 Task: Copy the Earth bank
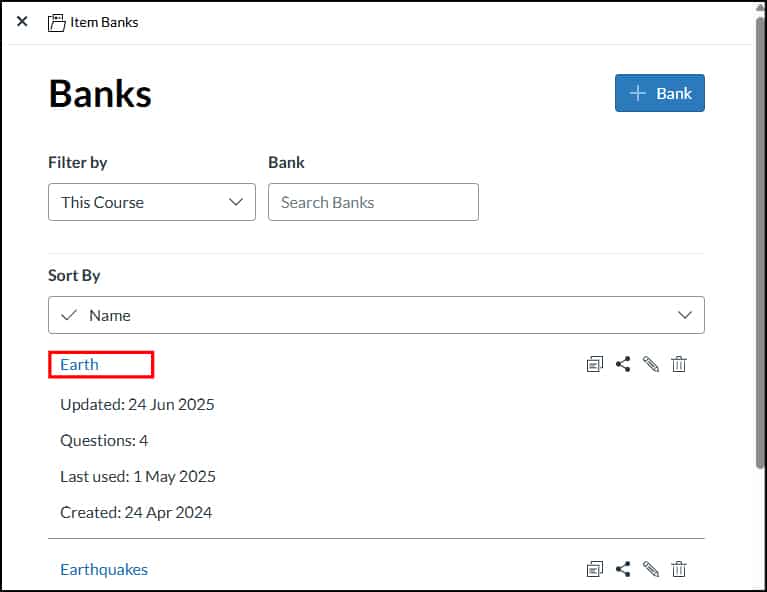(595, 365)
